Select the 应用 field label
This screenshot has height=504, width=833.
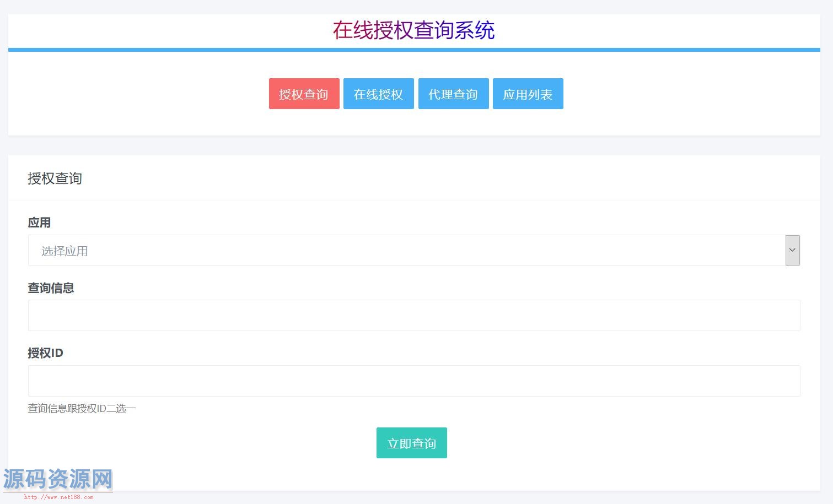[39, 223]
